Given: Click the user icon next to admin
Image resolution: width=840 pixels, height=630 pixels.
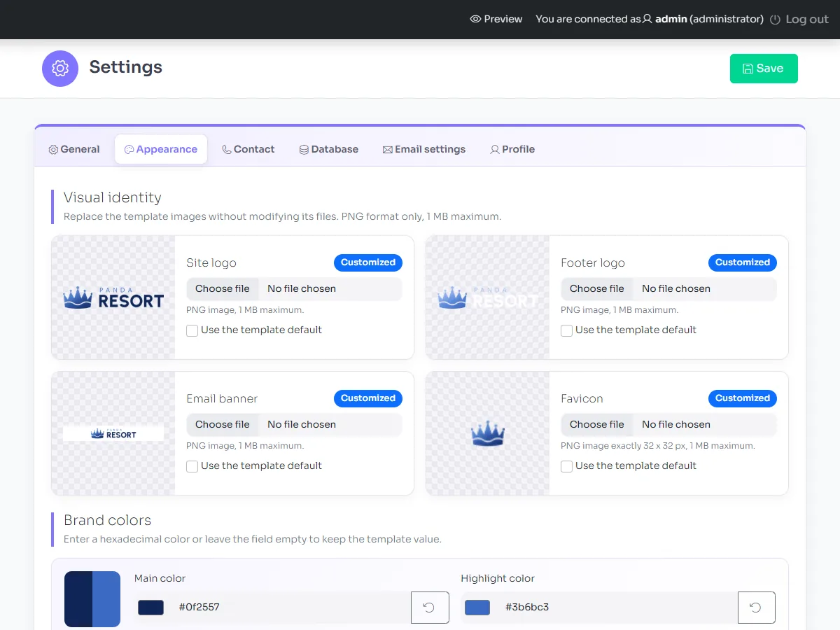Looking at the screenshot, I should coord(647,19).
